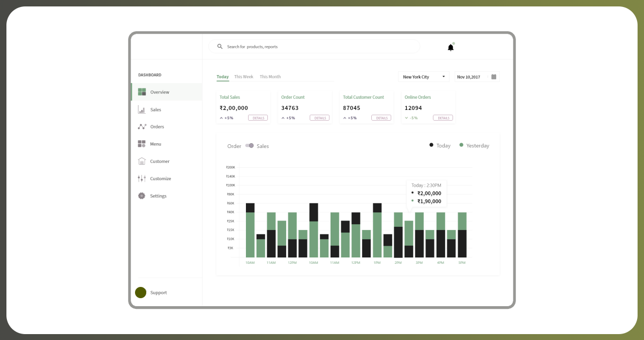Switch to the This Month tab
This screenshot has height=340, width=644.
coord(270,77)
